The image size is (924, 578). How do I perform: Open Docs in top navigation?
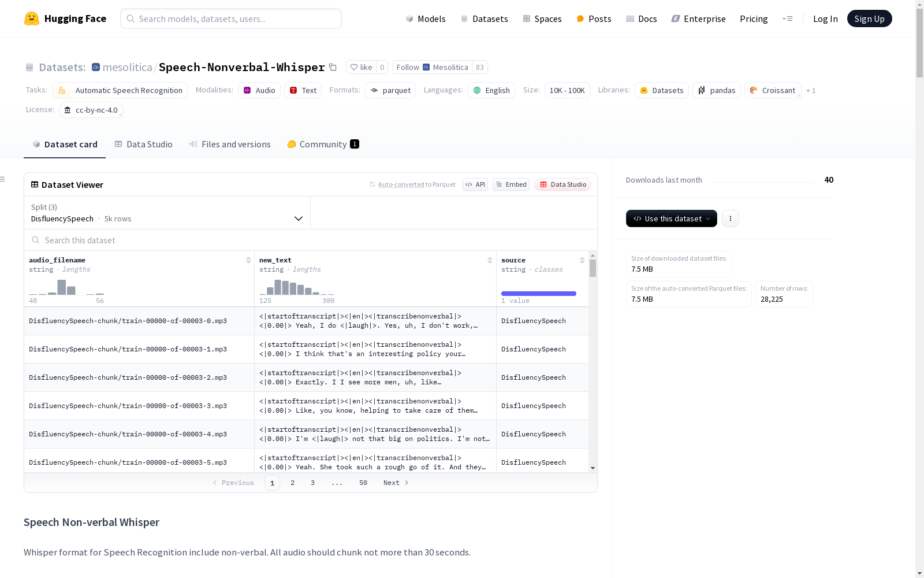(x=642, y=18)
